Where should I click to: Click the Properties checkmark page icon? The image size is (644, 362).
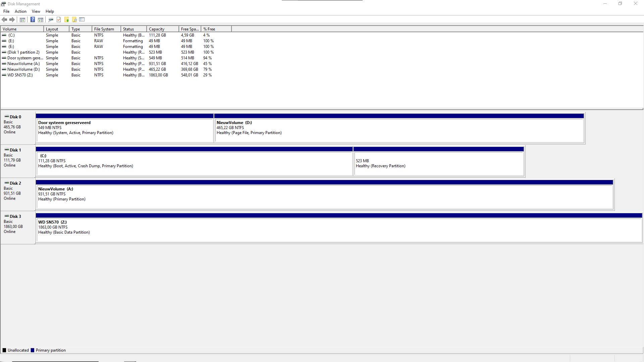[59, 19]
